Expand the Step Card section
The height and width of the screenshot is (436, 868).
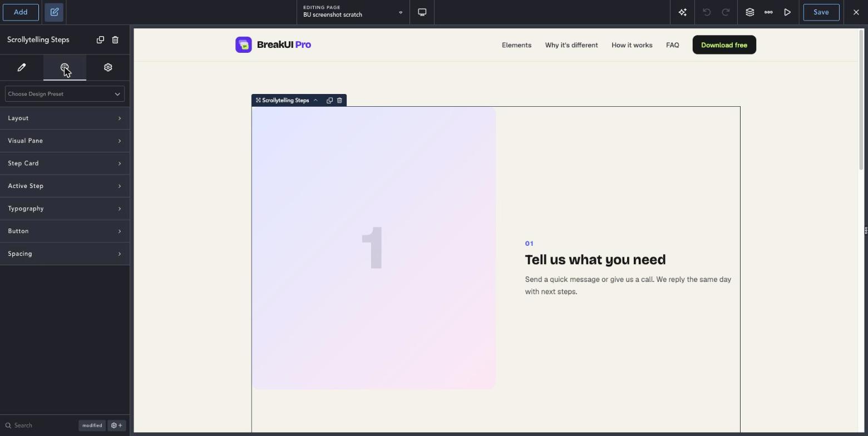65,163
